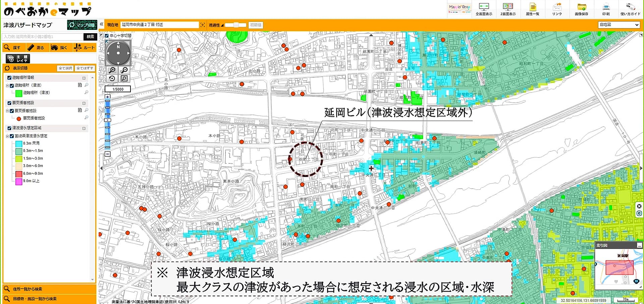Select the 測る measure tool
This screenshot has height=304, width=644.
click(36, 48)
